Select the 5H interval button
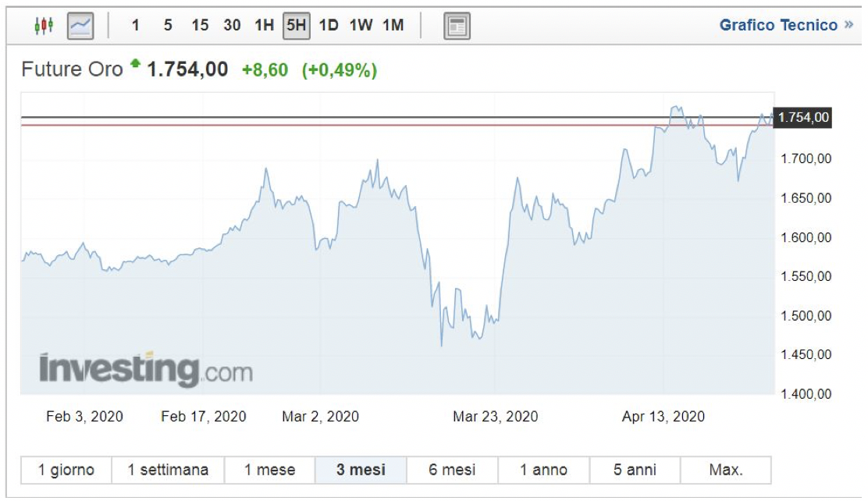 [297, 25]
